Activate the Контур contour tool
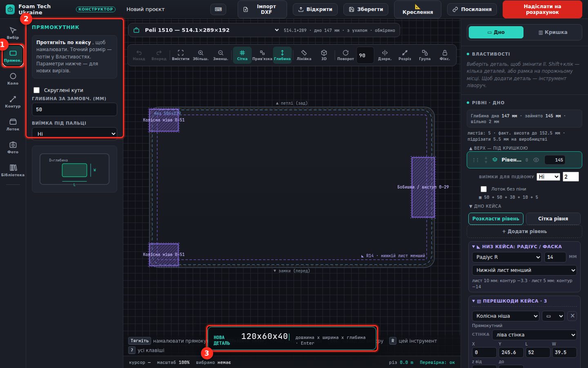Screen dimensions: 588x368 pos(13,101)
